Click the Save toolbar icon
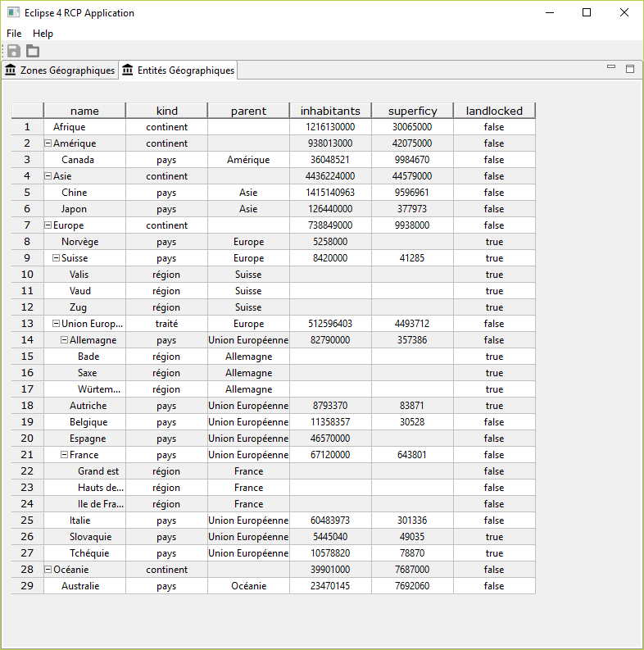Screen dimensions: 644x650 pyautogui.click(x=14, y=51)
